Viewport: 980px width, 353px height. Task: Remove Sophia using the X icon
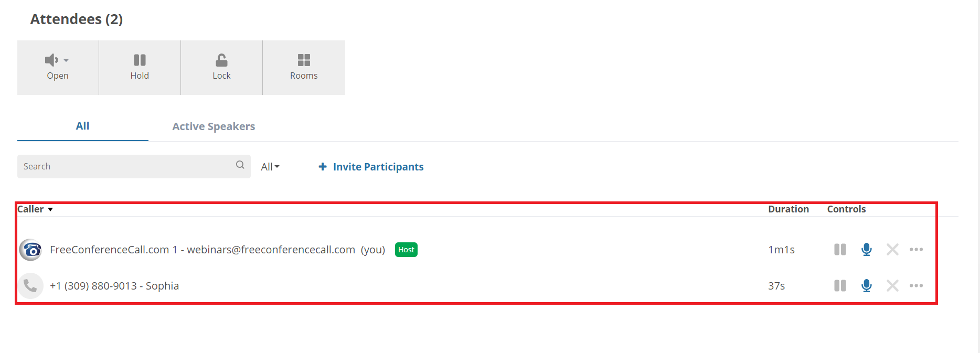click(892, 286)
